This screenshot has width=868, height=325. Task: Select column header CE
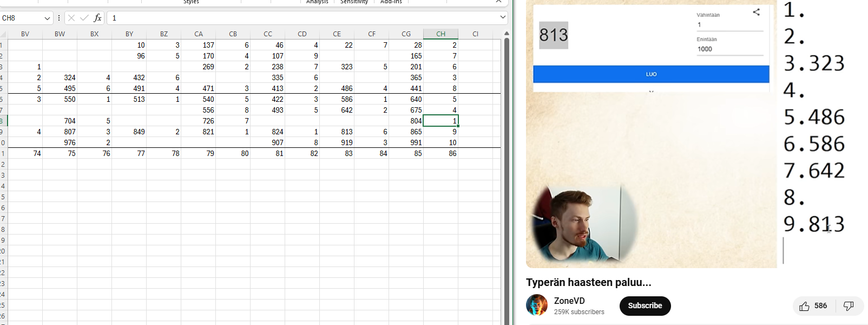pyautogui.click(x=337, y=34)
